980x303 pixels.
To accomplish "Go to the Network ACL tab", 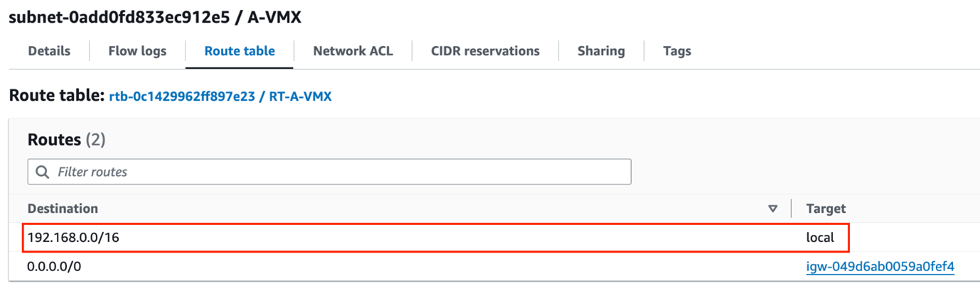I will (352, 51).
